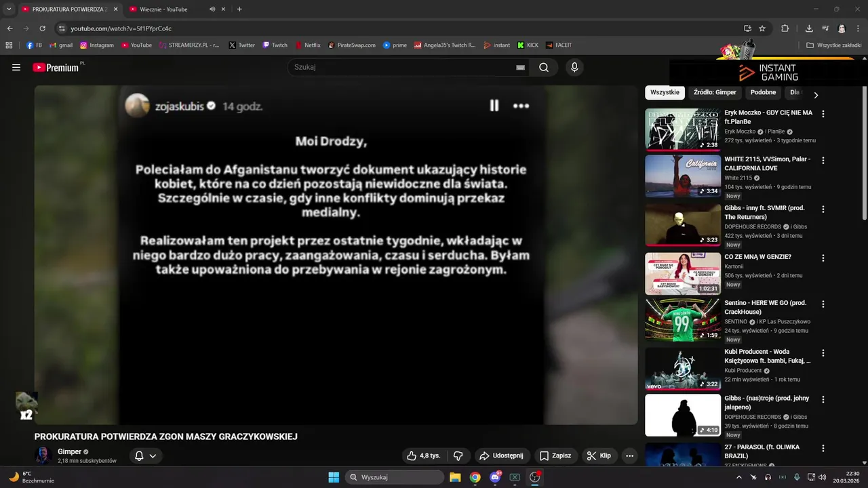Go back with browser back arrow
Image resolution: width=868 pixels, height=488 pixels.
(x=9, y=28)
